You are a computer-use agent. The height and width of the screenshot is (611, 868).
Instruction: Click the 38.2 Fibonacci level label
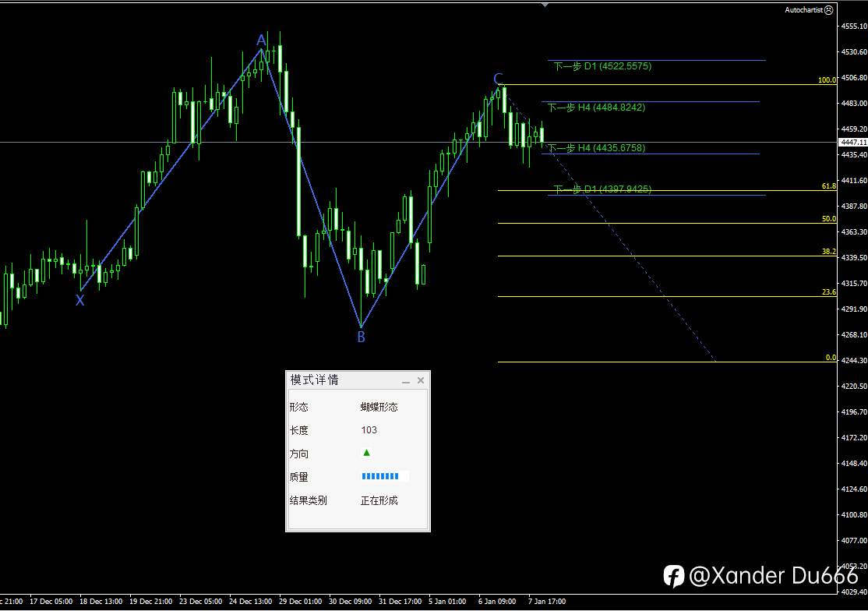[829, 251]
